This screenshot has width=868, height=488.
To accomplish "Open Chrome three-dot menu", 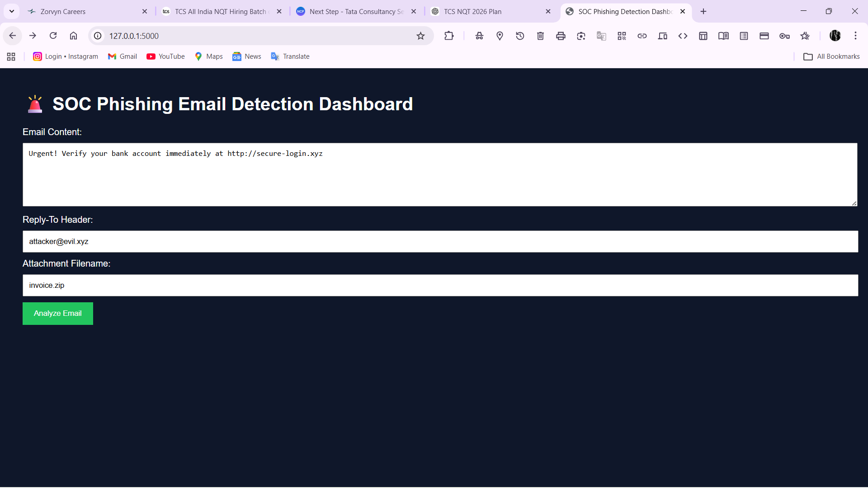I will click(855, 36).
